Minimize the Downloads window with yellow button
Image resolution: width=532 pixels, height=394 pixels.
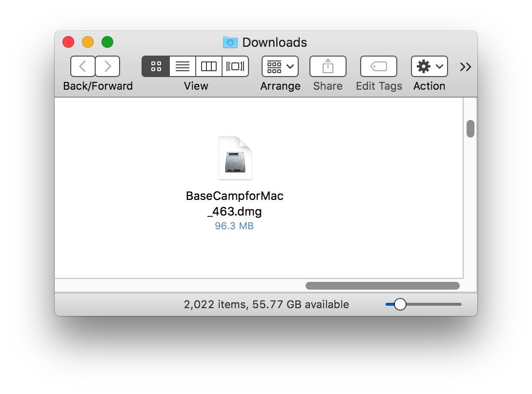[x=88, y=42]
